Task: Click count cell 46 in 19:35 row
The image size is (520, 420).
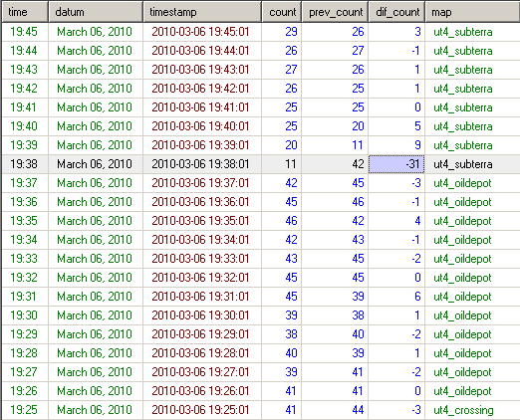Action: [282, 221]
